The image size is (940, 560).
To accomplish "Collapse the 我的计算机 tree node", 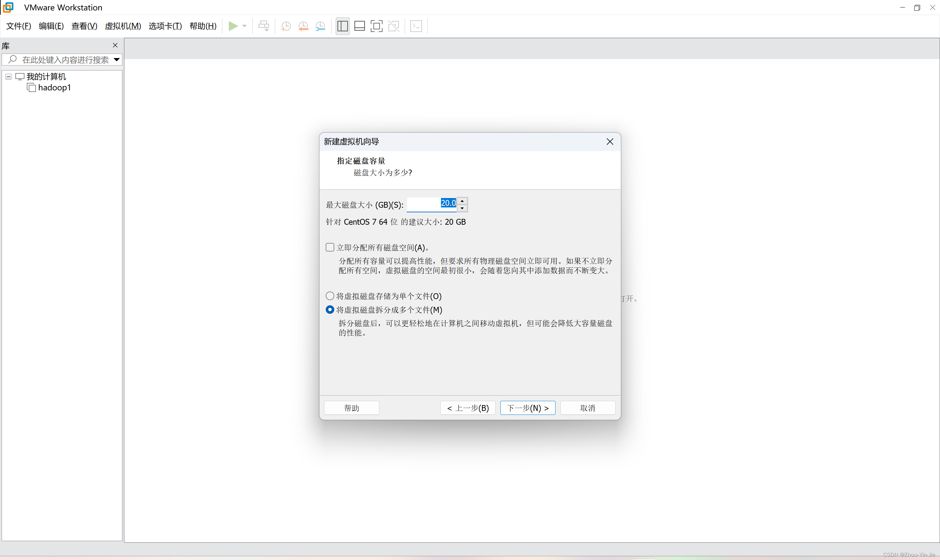I will pos(8,77).
